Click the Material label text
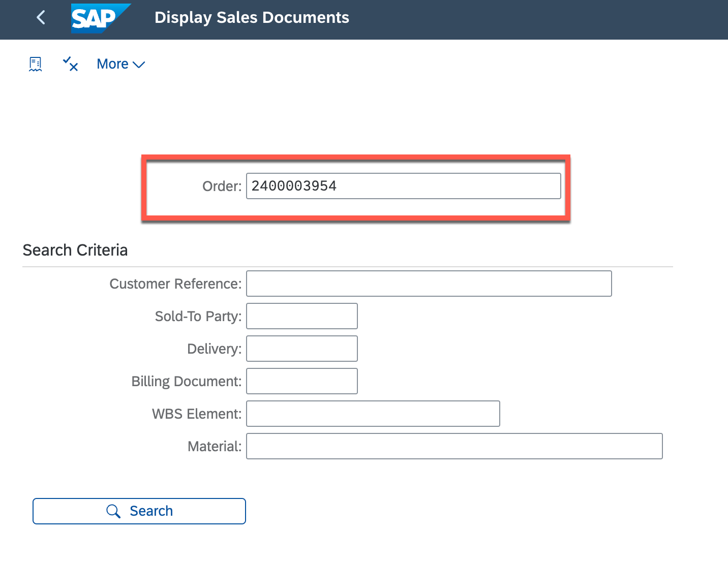Image resolution: width=728 pixels, height=563 pixels. (x=214, y=446)
